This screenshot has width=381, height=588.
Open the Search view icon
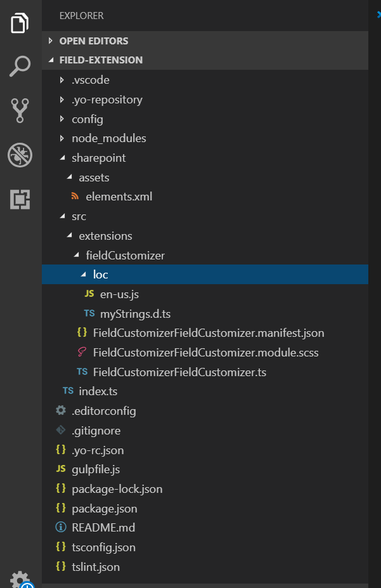pos(20,67)
